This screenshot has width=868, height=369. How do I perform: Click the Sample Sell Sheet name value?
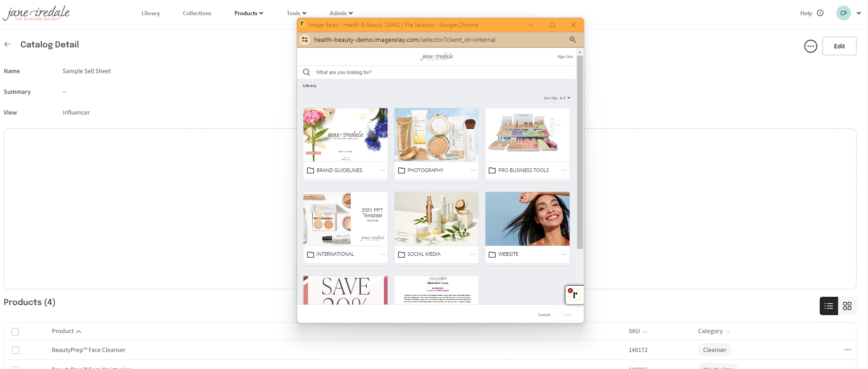point(86,71)
